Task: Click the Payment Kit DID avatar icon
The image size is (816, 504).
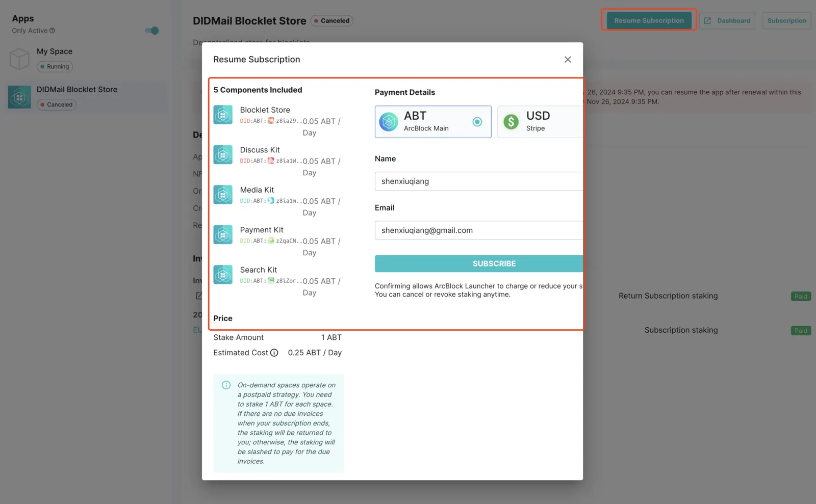Action: point(271,241)
